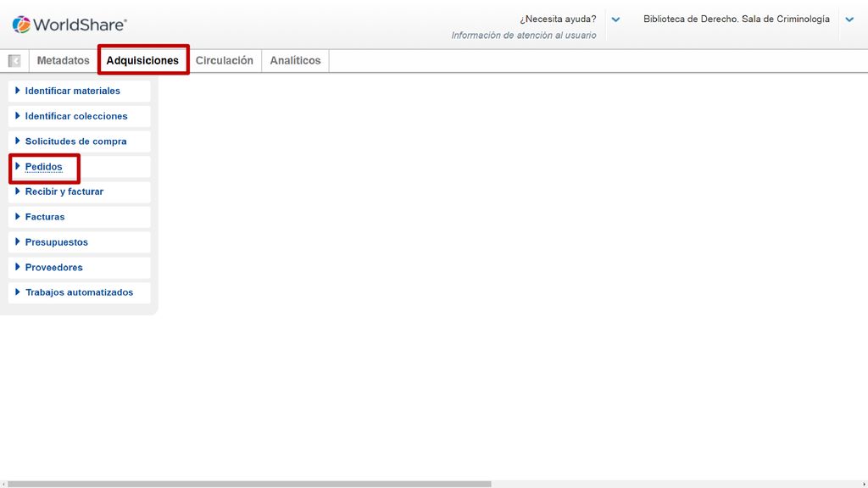Open the Solicitudes de compra link
Screen dimensions: 868x488
pyautogui.click(x=75, y=141)
